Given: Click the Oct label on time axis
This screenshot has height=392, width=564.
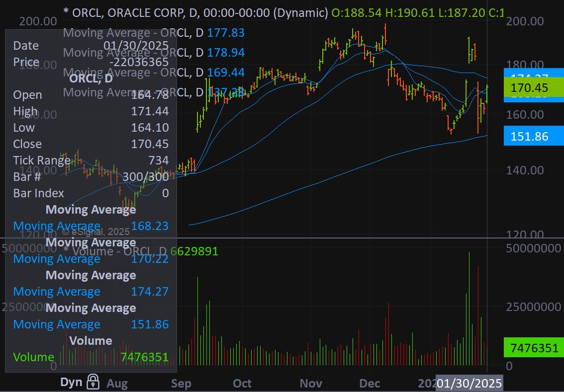Looking at the screenshot, I should point(242,384).
